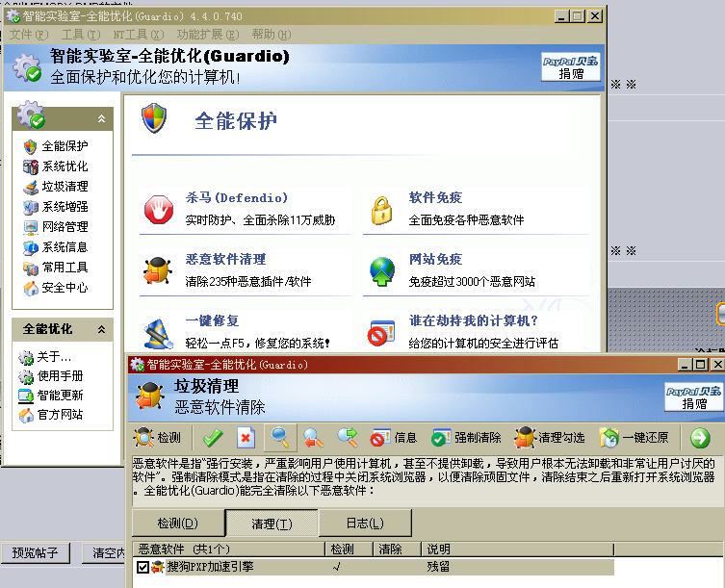The width and height of the screenshot is (725, 588).
Task: Select the 搜狗PXP加速引擎 row text
Action: (x=211, y=567)
